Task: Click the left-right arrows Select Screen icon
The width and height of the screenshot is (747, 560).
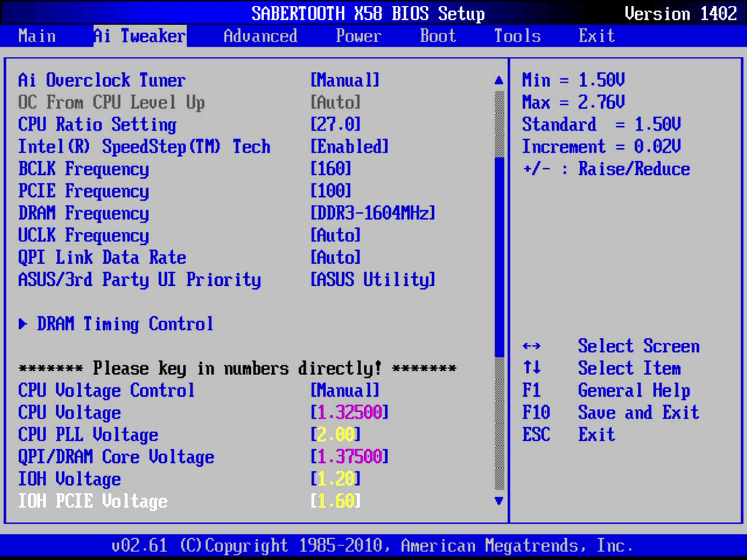Action: pos(532,346)
